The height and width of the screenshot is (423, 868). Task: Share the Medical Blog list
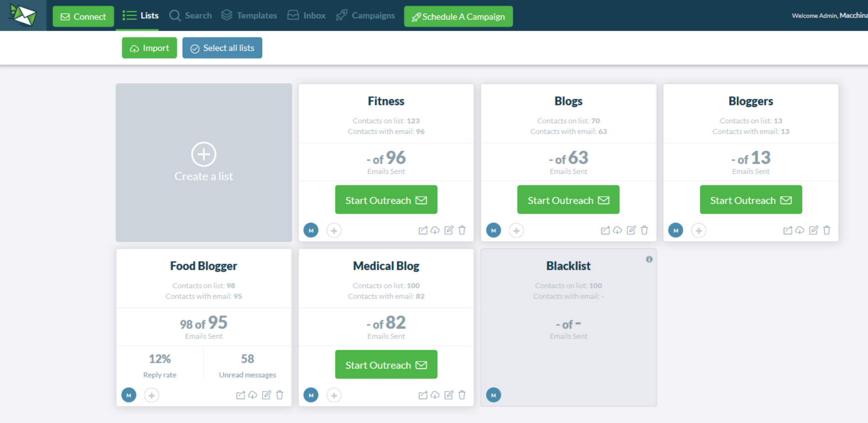click(423, 395)
